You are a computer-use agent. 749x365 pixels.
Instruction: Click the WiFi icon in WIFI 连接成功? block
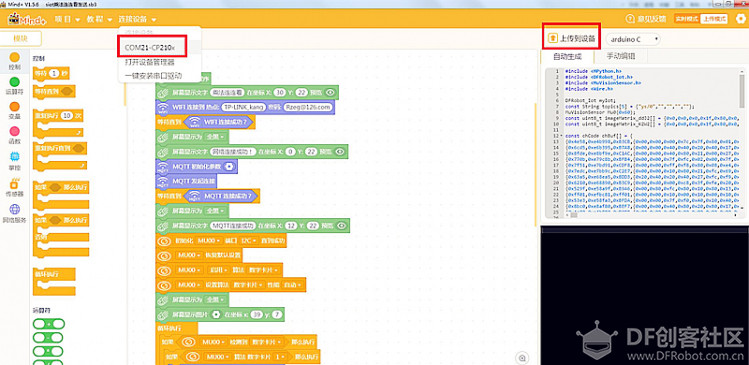coord(194,122)
